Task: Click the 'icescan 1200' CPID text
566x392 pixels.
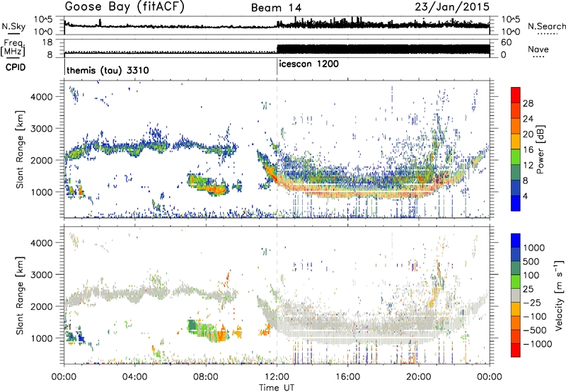Action: pos(308,64)
